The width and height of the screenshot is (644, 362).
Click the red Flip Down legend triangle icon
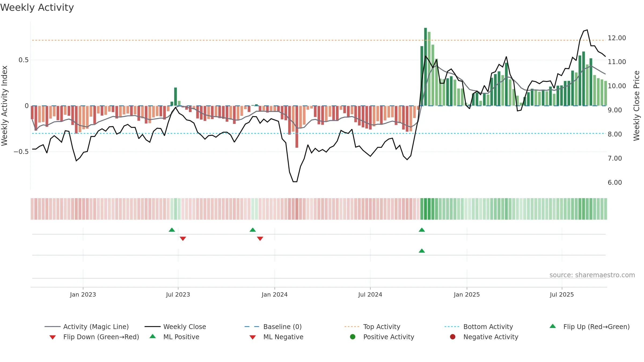coord(53,337)
